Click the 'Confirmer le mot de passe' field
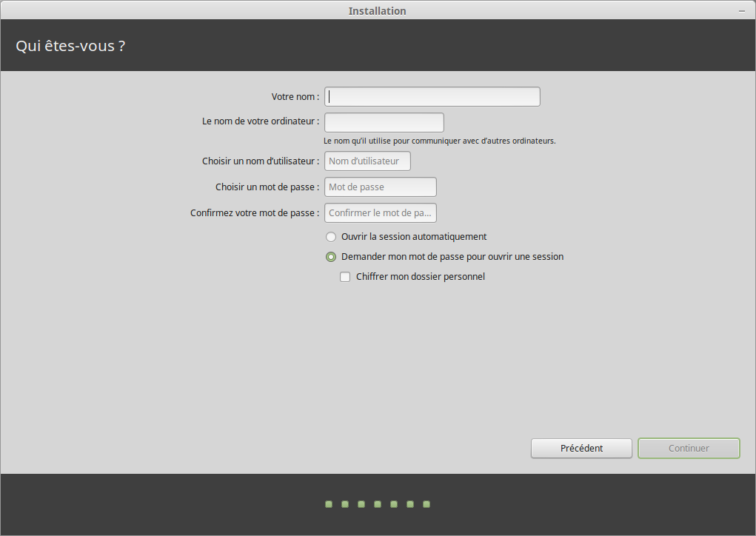The image size is (756, 536). pyautogui.click(x=380, y=213)
